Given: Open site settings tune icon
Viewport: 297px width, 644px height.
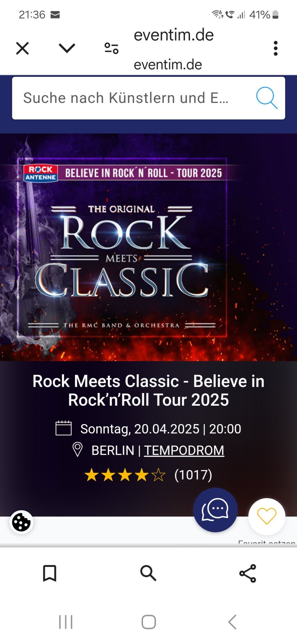Looking at the screenshot, I should coord(111,48).
